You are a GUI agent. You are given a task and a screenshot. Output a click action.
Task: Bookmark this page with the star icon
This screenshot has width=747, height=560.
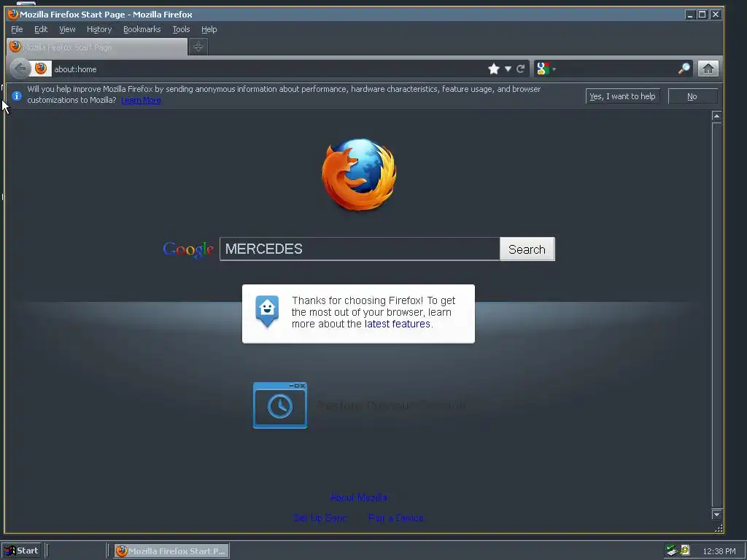click(x=494, y=69)
